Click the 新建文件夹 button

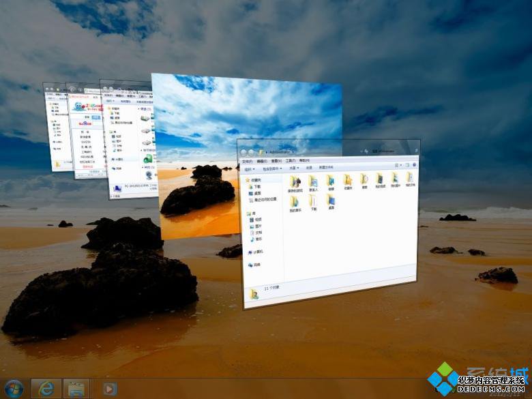(x=326, y=167)
